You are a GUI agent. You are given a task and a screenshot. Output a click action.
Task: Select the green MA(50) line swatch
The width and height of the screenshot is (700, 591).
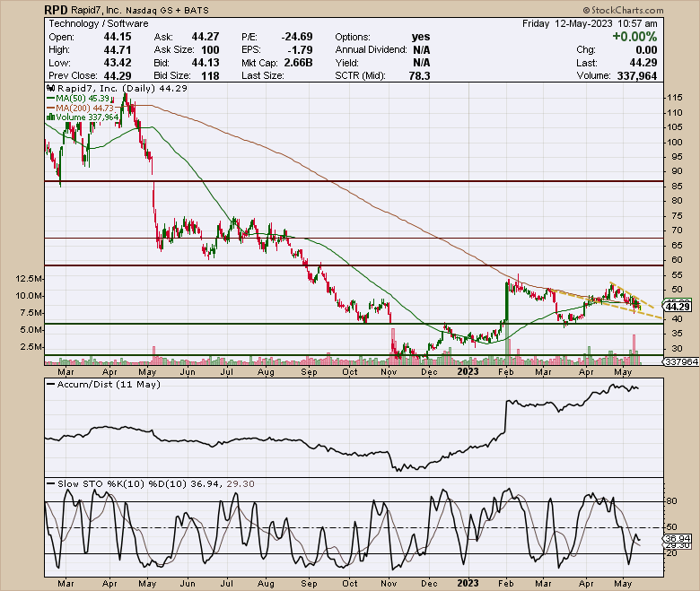[x=51, y=98]
